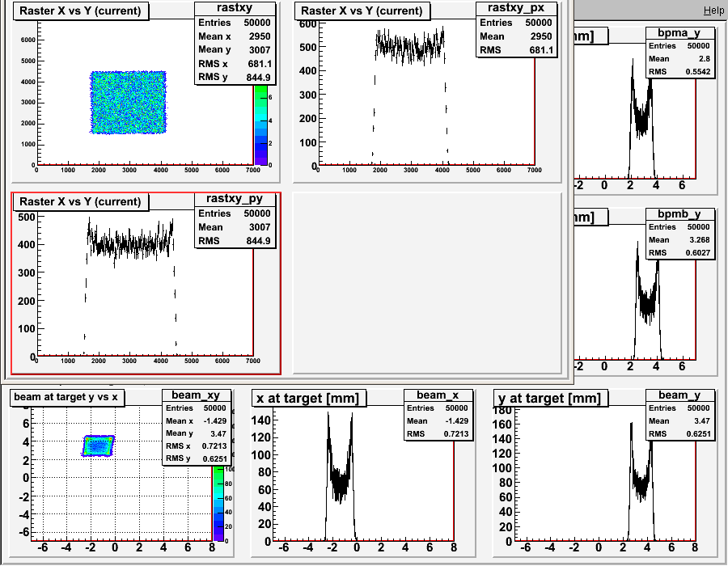The height and width of the screenshot is (566, 728).
Task: Click 'RMS y 844.9' in rastxy stats
Action: click(x=235, y=77)
